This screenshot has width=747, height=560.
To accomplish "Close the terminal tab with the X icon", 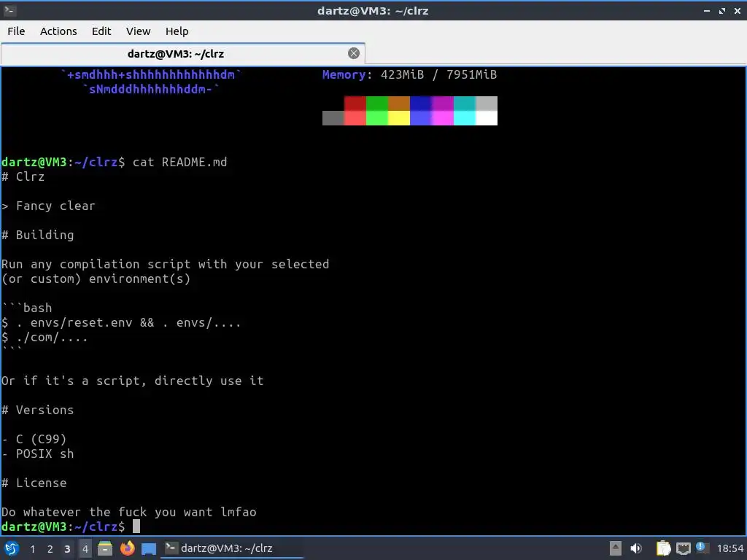I will click(354, 53).
